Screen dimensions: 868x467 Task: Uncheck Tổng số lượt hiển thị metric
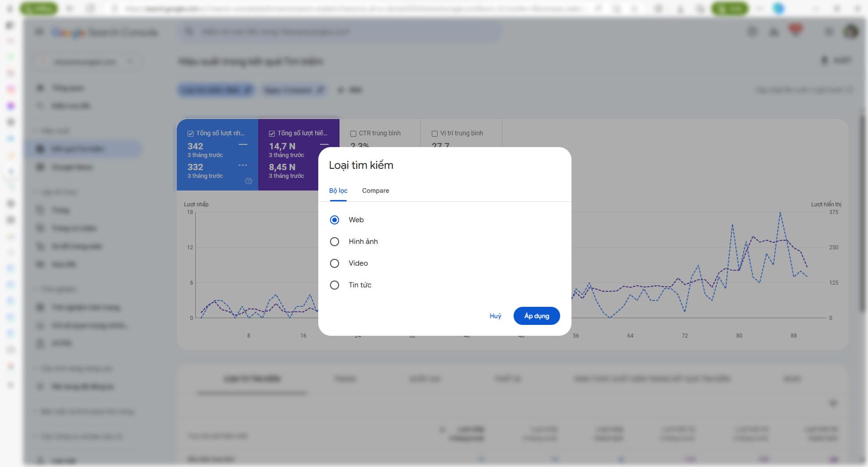[x=272, y=133]
